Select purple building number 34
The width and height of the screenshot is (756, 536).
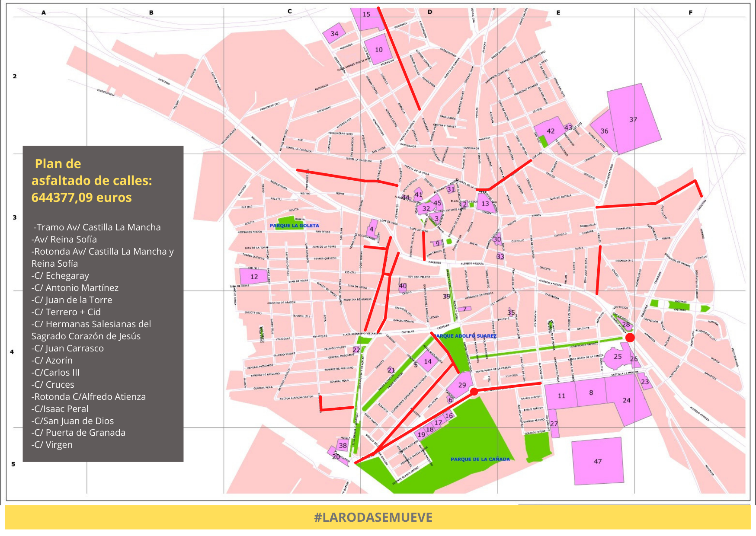[334, 34]
